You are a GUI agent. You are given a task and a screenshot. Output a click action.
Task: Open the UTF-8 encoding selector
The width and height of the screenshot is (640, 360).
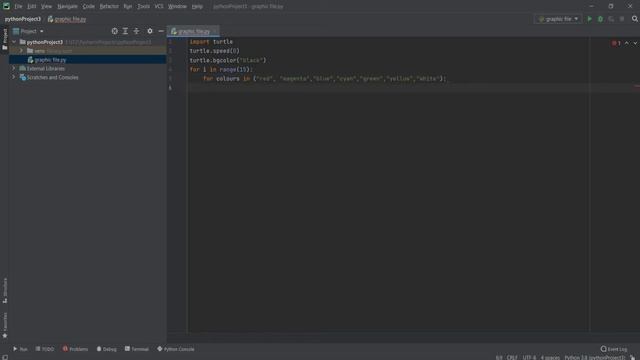tap(529, 357)
